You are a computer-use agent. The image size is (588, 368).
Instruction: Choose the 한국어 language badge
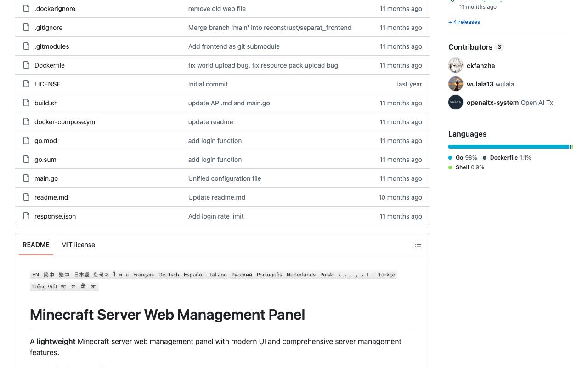click(101, 275)
